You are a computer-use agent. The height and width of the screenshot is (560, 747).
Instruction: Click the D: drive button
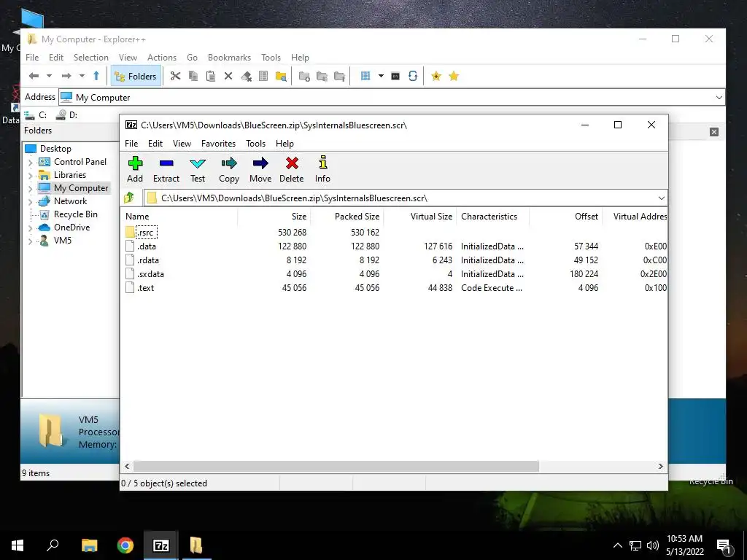click(x=66, y=114)
